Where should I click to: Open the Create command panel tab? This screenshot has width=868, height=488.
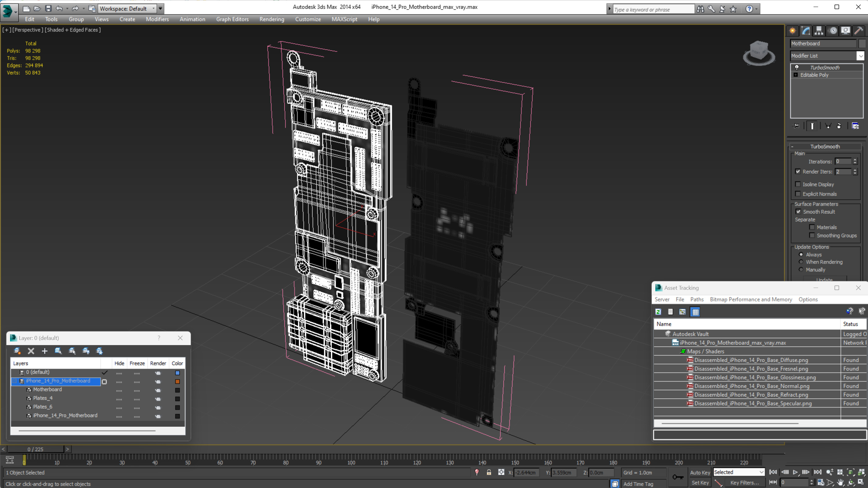coord(793,31)
